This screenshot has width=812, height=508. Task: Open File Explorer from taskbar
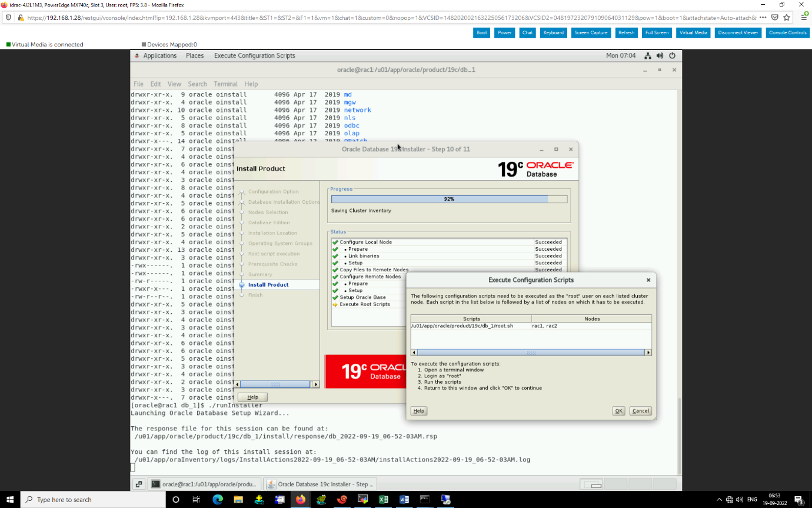tap(238, 500)
